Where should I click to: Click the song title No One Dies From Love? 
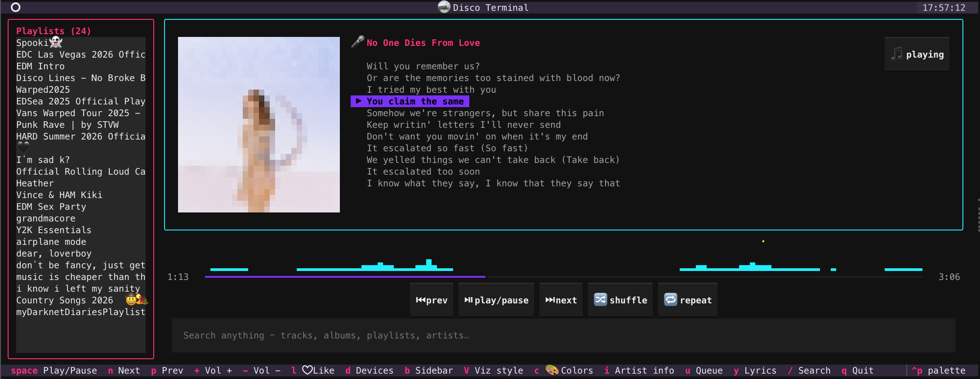point(423,43)
